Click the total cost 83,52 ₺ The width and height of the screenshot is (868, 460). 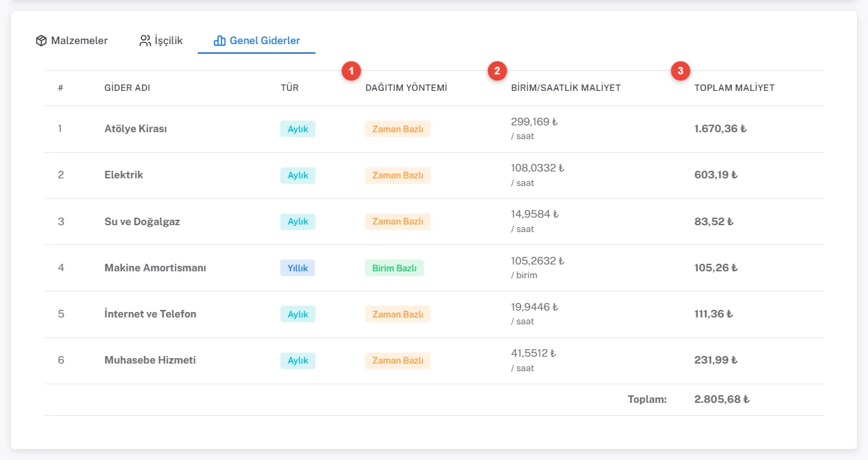(x=714, y=222)
